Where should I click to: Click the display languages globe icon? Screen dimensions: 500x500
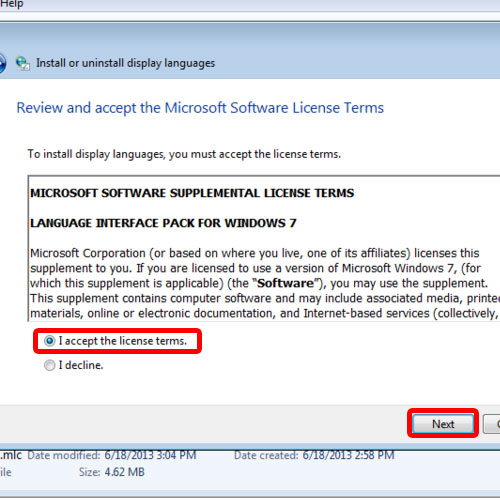pos(23,63)
